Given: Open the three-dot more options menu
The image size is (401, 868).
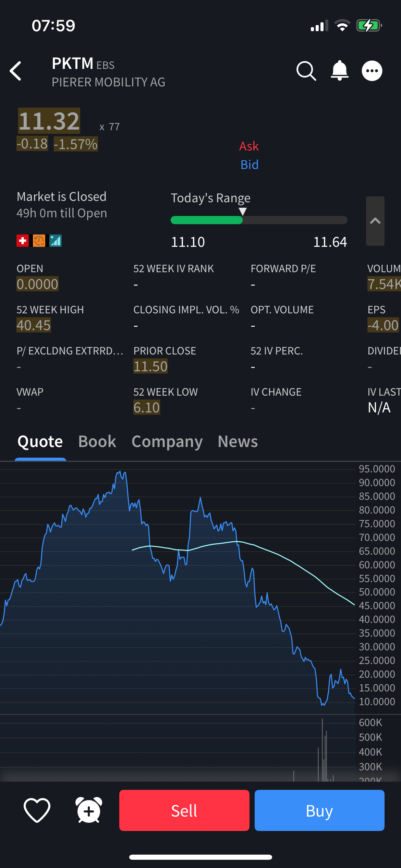Looking at the screenshot, I should 372,71.
